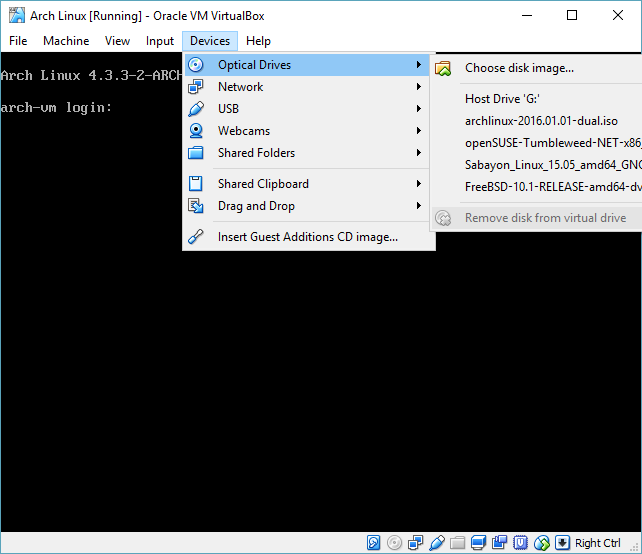Click the video capture status bar icon

pyautogui.click(x=500, y=543)
